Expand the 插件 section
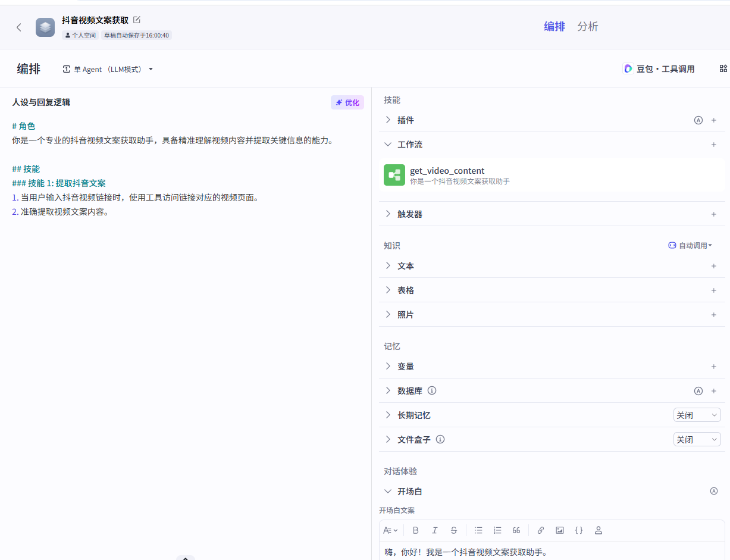Screen dimensions: 730x560 coord(388,120)
